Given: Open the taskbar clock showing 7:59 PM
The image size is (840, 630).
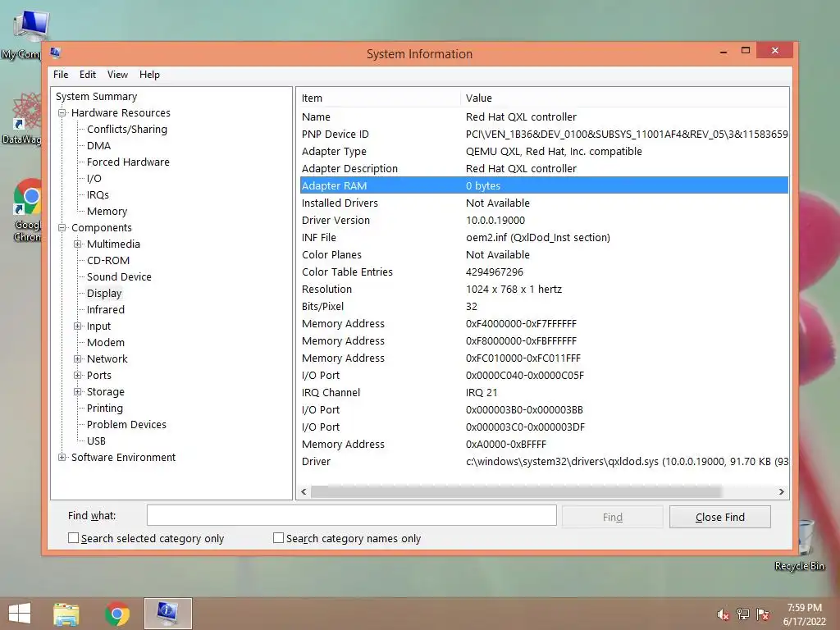Looking at the screenshot, I should pos(804,614).
